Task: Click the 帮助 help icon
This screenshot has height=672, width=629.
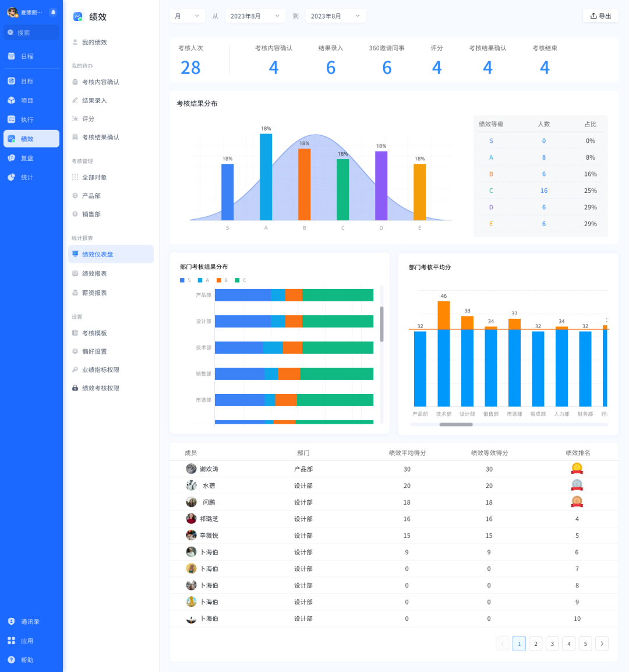Action: (x=12, y=660)
